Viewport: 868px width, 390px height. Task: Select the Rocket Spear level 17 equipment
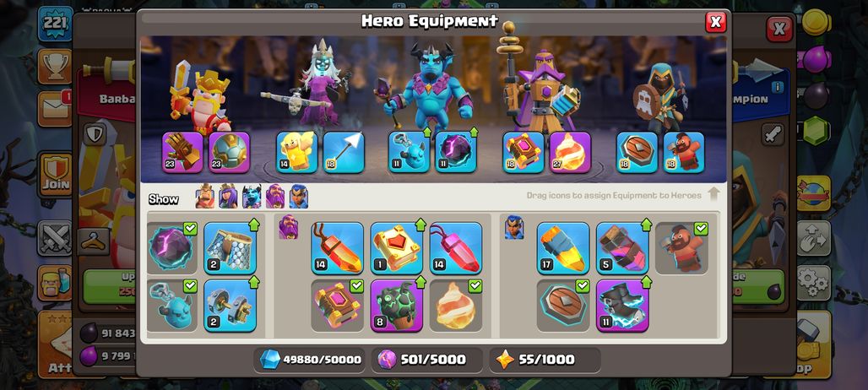[x=563, y=248]
